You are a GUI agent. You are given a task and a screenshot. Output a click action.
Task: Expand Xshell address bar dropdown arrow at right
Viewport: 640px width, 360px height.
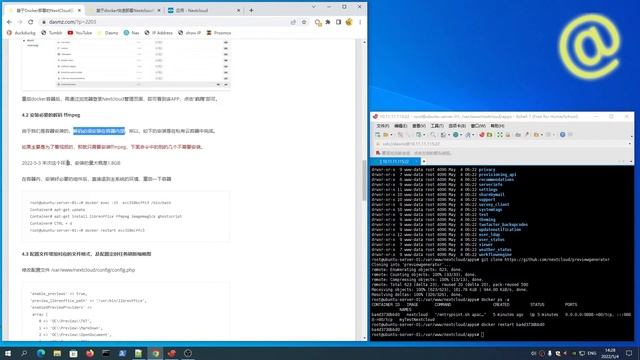point(630,144)
